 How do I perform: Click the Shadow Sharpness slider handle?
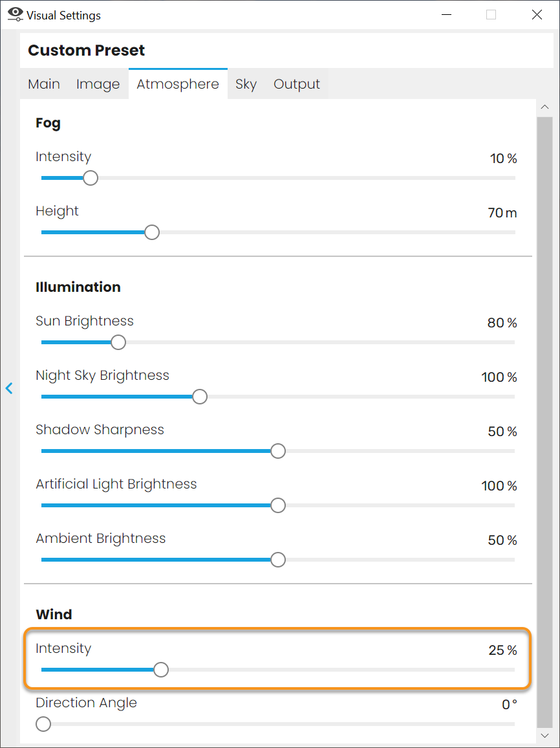point(278,451)
